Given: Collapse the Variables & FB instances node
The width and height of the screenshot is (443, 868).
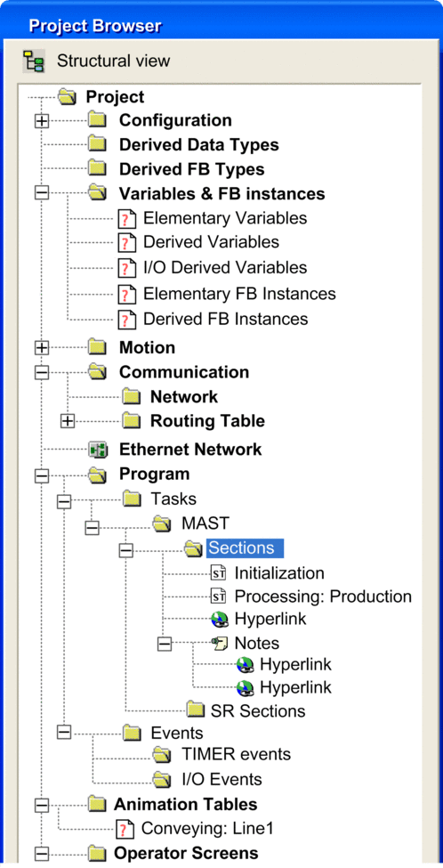Looking at the screenshot, I should click(42, 193).
